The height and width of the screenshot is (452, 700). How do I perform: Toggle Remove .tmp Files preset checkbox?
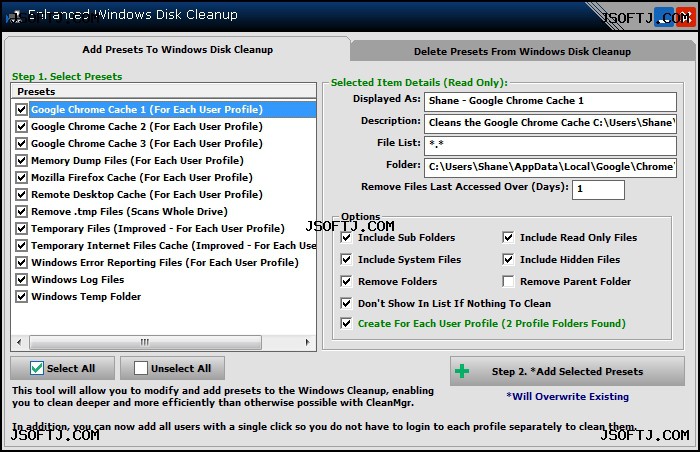point(21,211)
